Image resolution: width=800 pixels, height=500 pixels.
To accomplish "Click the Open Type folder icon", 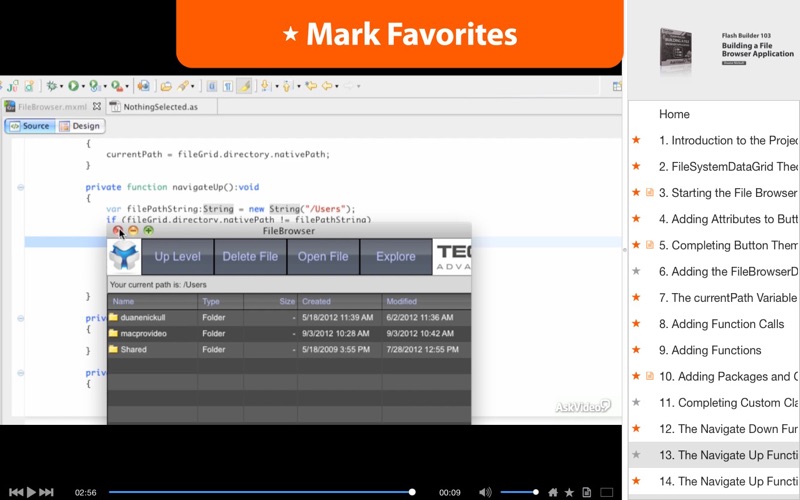I will pos(166,86).
